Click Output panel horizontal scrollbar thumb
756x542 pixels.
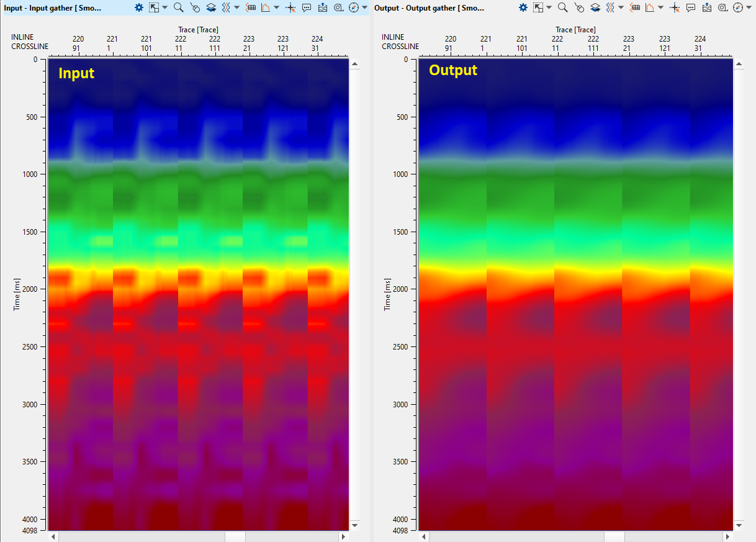pos(614,536)
